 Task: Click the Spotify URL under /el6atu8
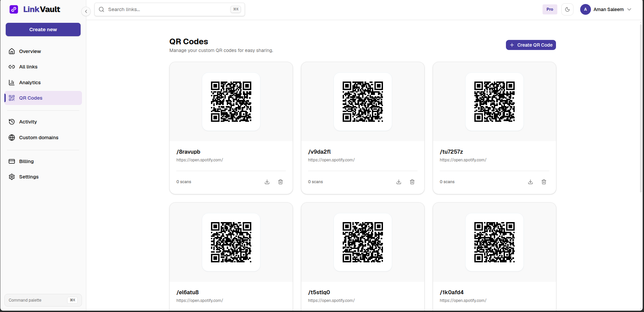pyautogui.click(x=200, y=301)
